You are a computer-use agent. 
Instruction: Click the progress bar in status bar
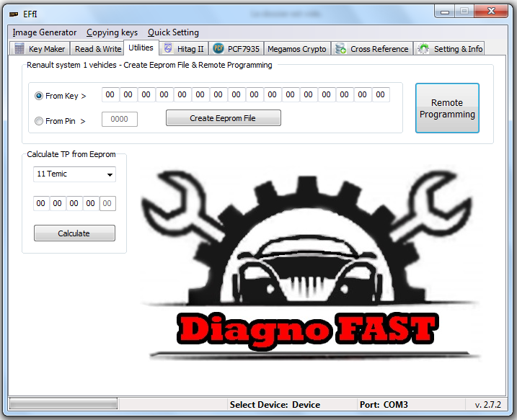pyautogui.click(x=63, y=403)
